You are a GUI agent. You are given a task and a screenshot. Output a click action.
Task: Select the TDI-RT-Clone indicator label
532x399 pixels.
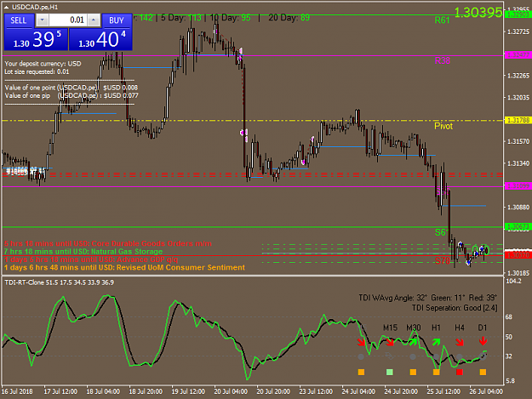coord(60,282)
